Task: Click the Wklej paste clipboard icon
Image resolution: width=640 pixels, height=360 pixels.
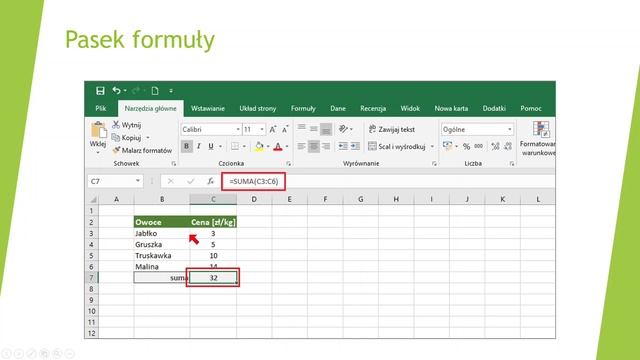Action: coord(98,130)
